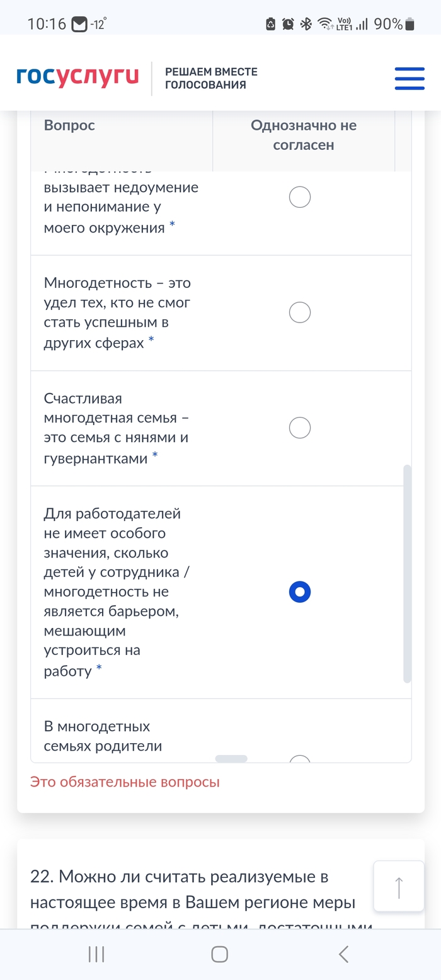Select the radio button for 'удел тех, кто не смог'
The height and width of the screenshot is (980, 441).
coord(300,312)
